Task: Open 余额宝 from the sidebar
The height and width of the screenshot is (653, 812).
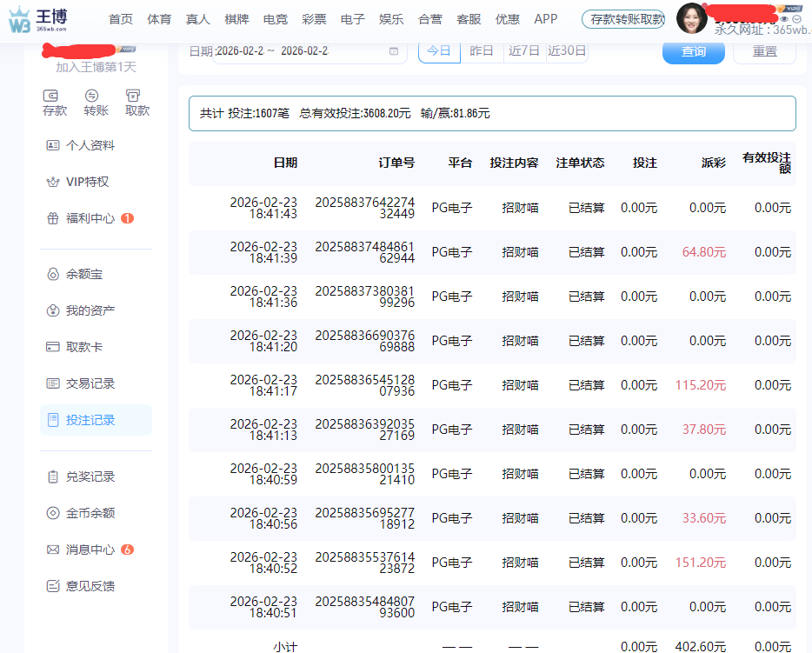Action: pyautogui.click(x=96, y=273)
